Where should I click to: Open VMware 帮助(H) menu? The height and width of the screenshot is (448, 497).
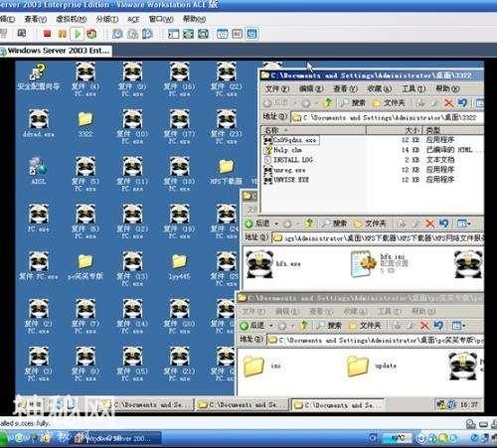194,19
